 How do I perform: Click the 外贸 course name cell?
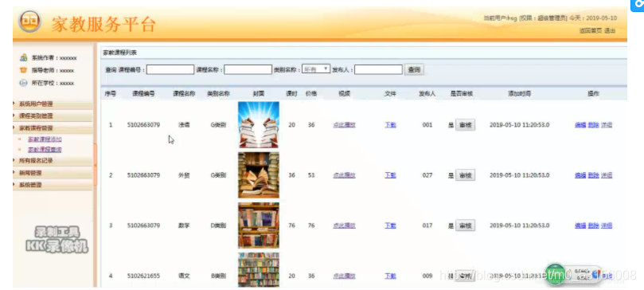click(184, 175)
